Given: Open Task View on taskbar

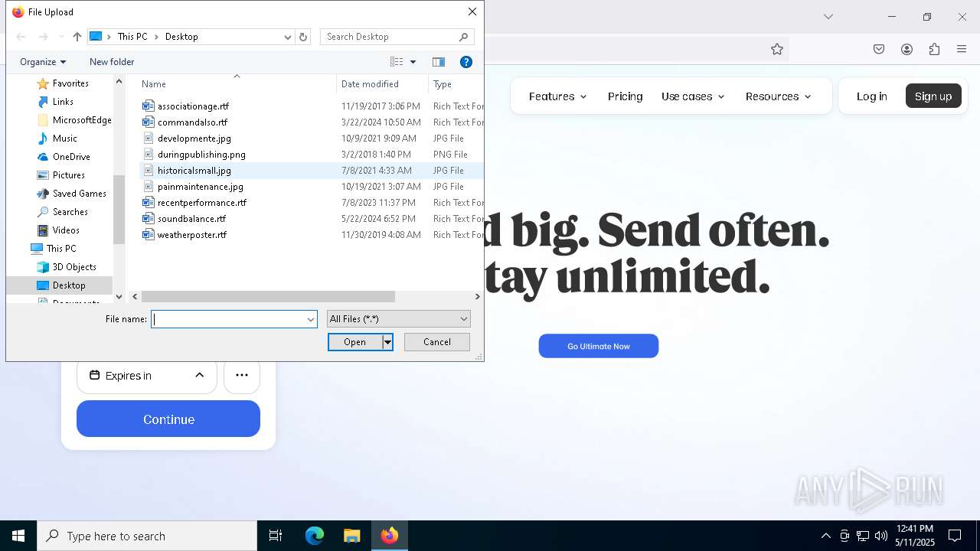Looking at the screenshot, I should pos(276,536).
